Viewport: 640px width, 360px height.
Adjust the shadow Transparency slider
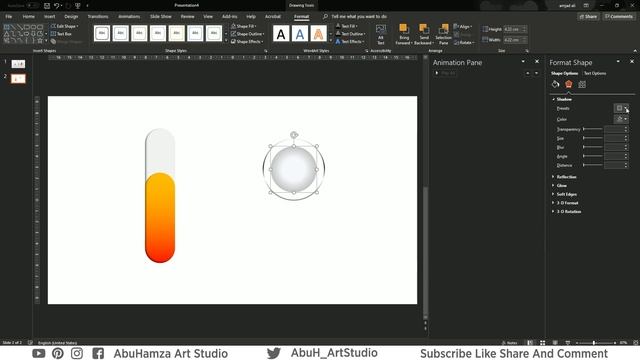593,129
